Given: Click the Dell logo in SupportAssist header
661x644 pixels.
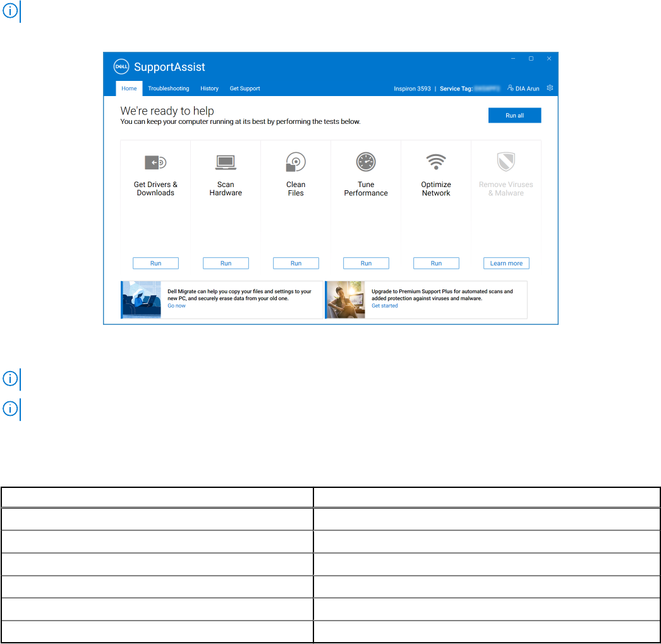Looking at the screenshot, I should tap(121, 66).
